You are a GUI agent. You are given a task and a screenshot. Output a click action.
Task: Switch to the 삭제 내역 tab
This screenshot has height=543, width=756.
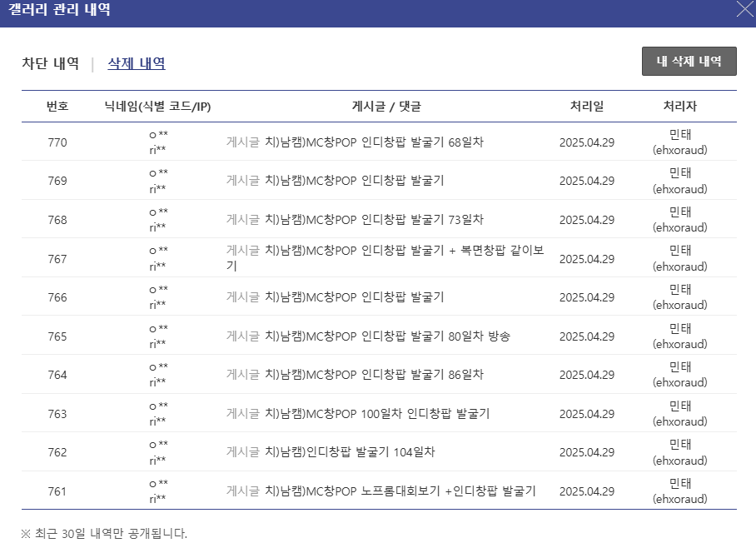coord(137,63)
